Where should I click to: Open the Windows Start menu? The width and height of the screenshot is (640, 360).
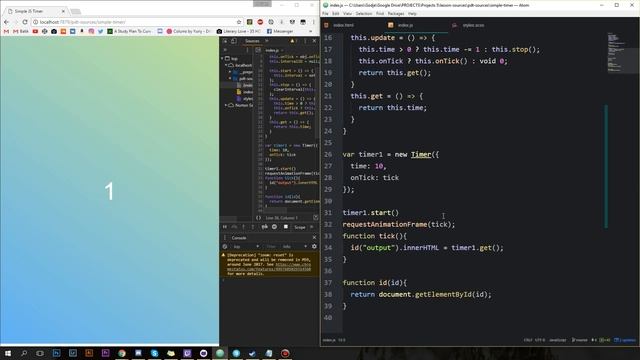point(8,353)
